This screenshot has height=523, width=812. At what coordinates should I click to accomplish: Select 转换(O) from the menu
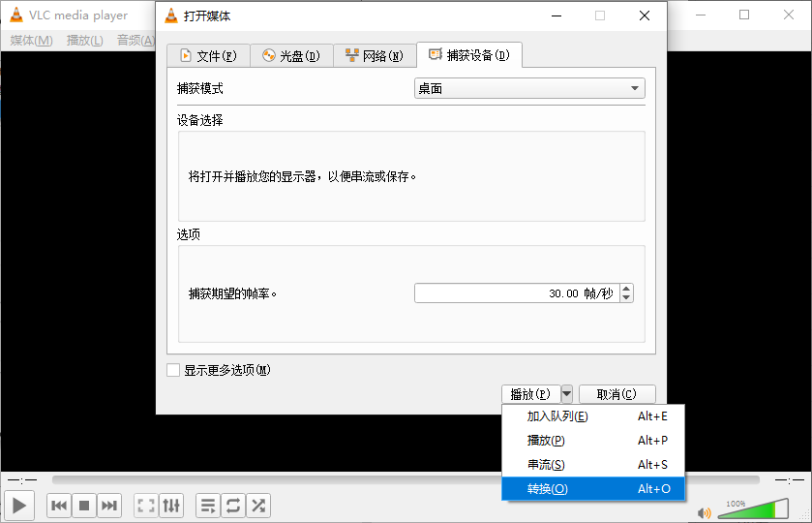[x=593, y=489]
